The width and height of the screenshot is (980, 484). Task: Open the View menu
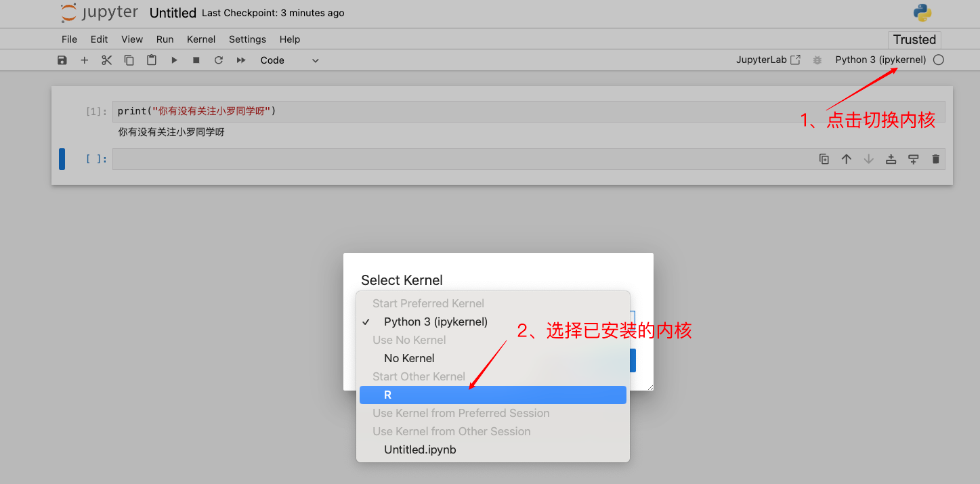coord(132,39)
